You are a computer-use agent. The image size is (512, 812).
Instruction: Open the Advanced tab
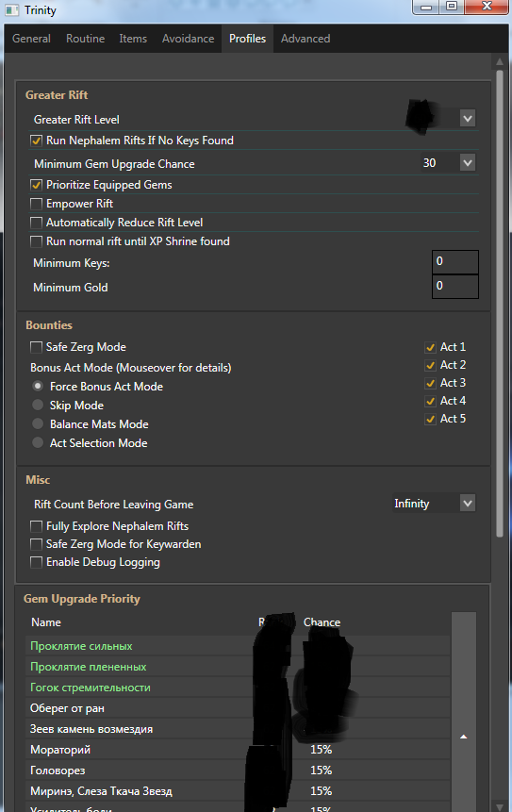[306, 39]
